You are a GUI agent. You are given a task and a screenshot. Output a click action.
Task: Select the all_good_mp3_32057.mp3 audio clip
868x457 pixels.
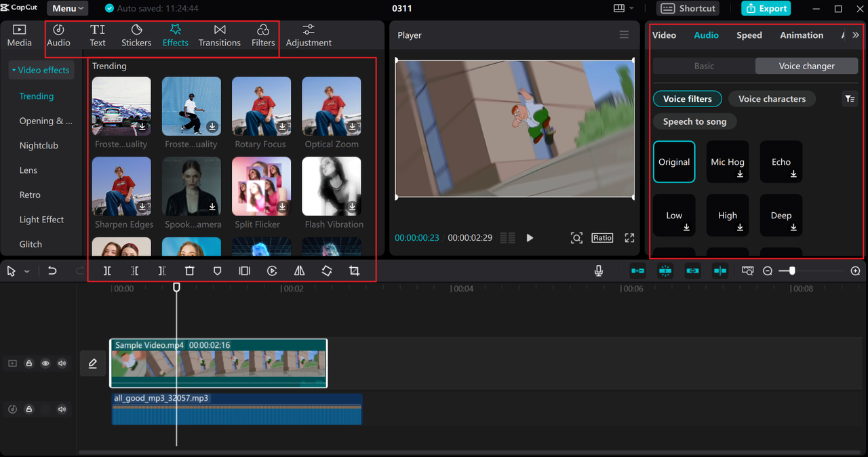pos(237,409)
